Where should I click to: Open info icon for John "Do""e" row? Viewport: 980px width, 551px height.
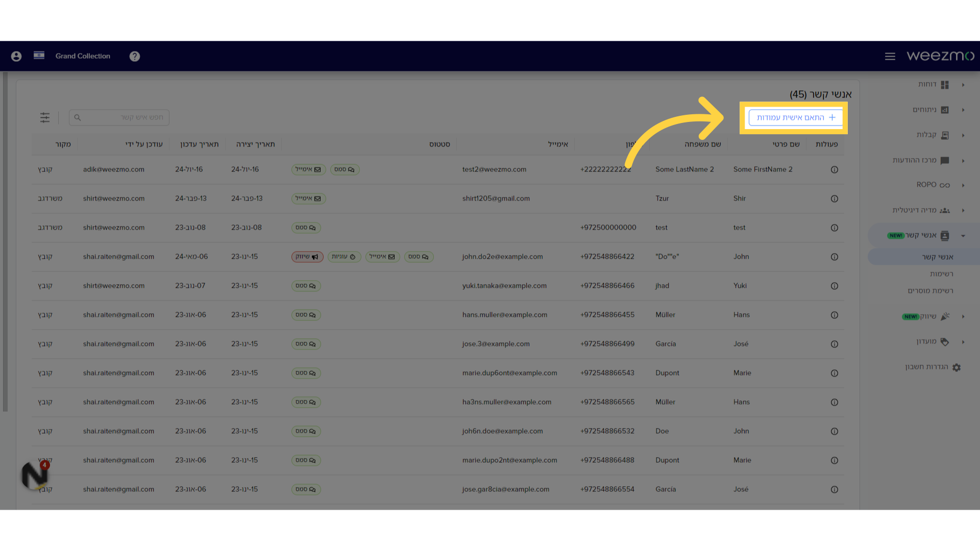tap(835, 257)
